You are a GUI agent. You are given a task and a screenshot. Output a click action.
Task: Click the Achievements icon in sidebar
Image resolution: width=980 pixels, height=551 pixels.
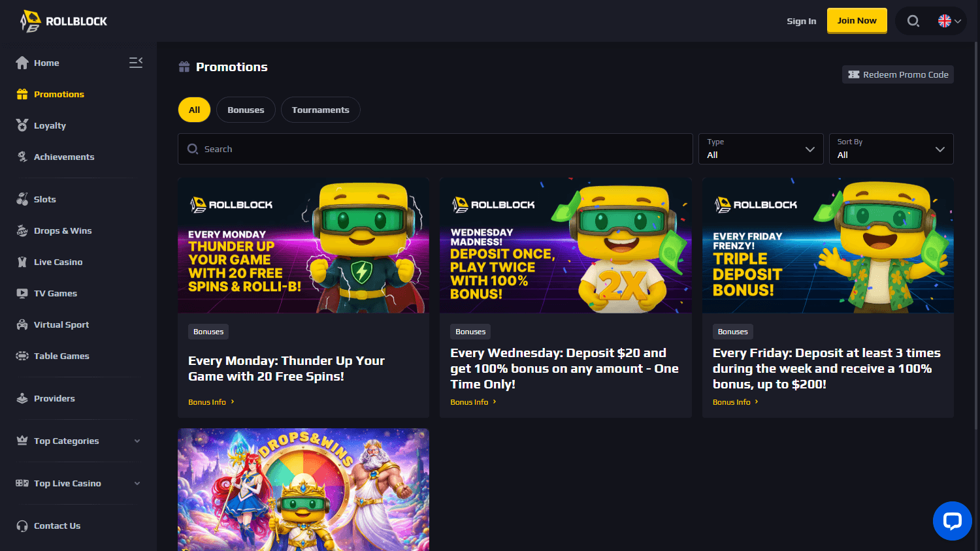pyautogui.click(x=22, y=157)
